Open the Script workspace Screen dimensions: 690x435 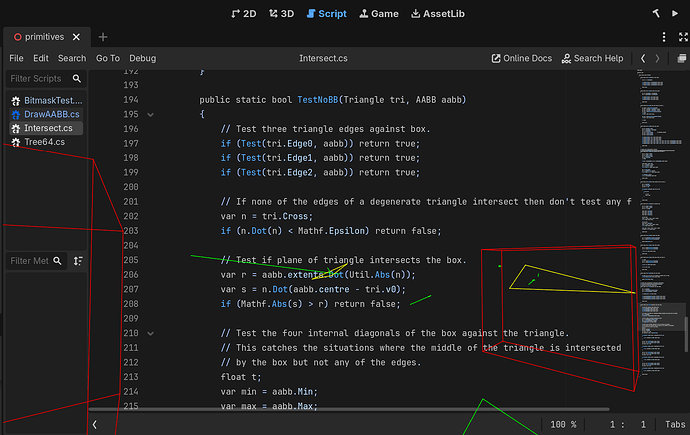[x=327, y=14]
